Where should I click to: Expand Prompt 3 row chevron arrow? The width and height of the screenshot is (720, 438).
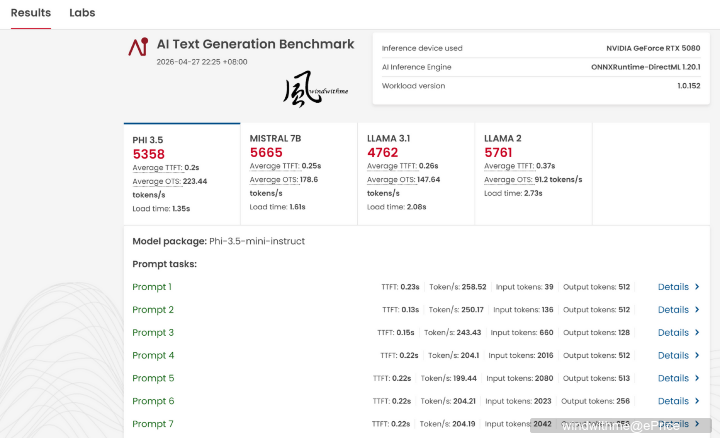697,333
